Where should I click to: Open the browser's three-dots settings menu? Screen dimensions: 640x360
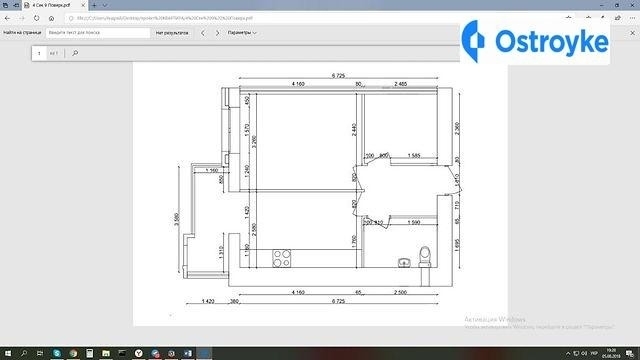pos(632,18)
